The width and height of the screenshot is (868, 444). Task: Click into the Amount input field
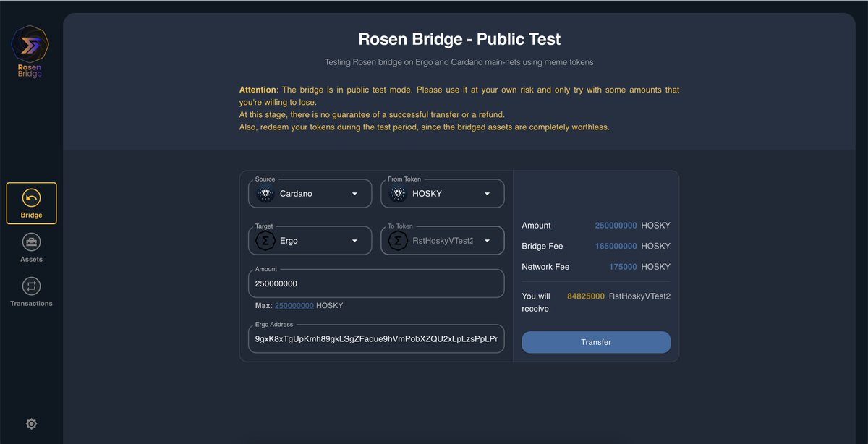pos(376,283)
